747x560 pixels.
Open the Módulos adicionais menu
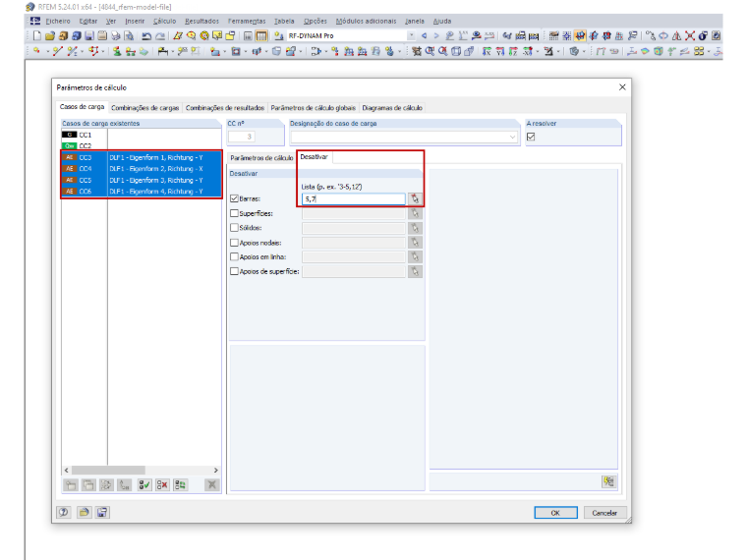366,21
